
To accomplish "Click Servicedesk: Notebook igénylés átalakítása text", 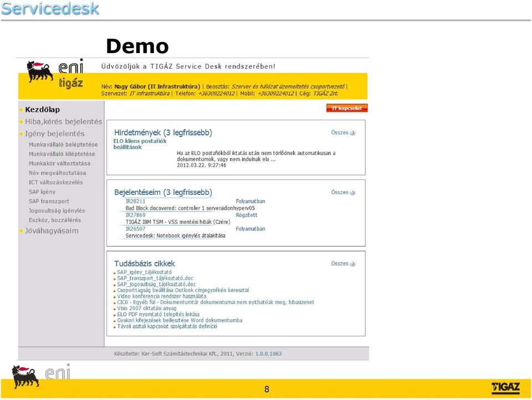I will point(176,236).
